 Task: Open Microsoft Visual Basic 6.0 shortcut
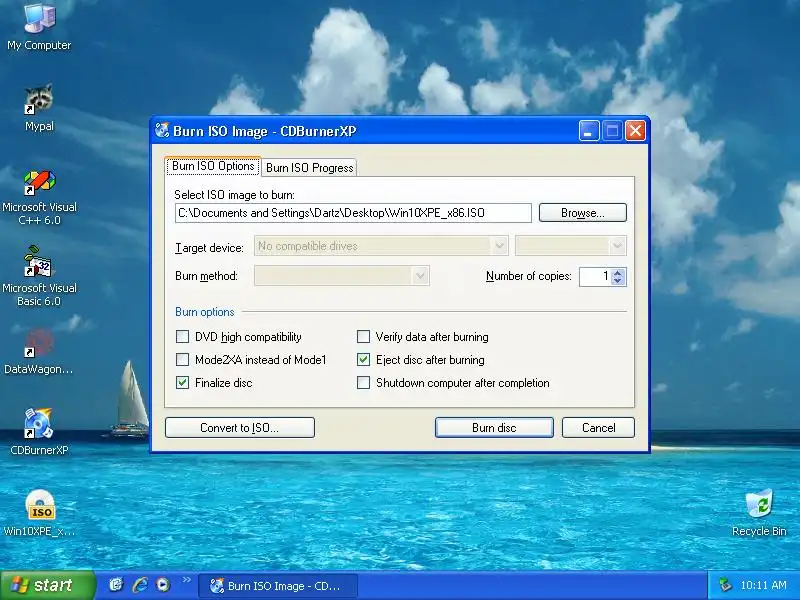click(39, 276)
